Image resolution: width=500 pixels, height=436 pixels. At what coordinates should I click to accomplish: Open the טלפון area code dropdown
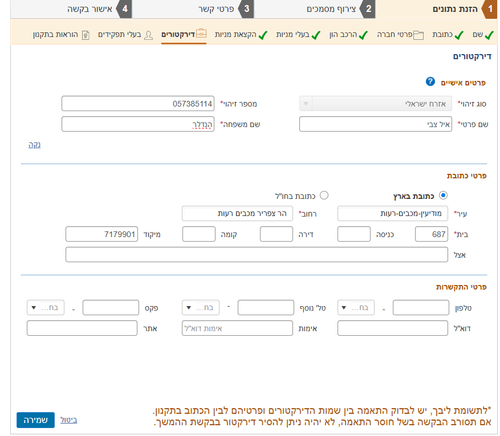point(356,307)
